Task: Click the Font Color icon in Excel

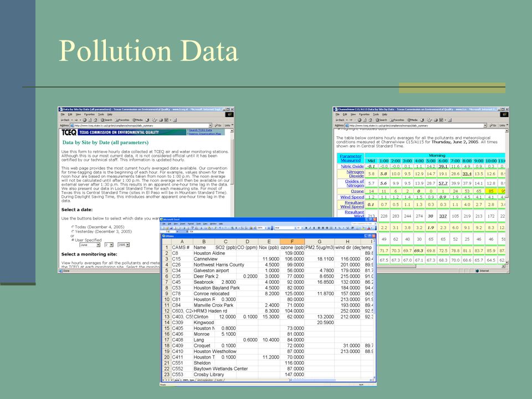Action: point(369,228)
